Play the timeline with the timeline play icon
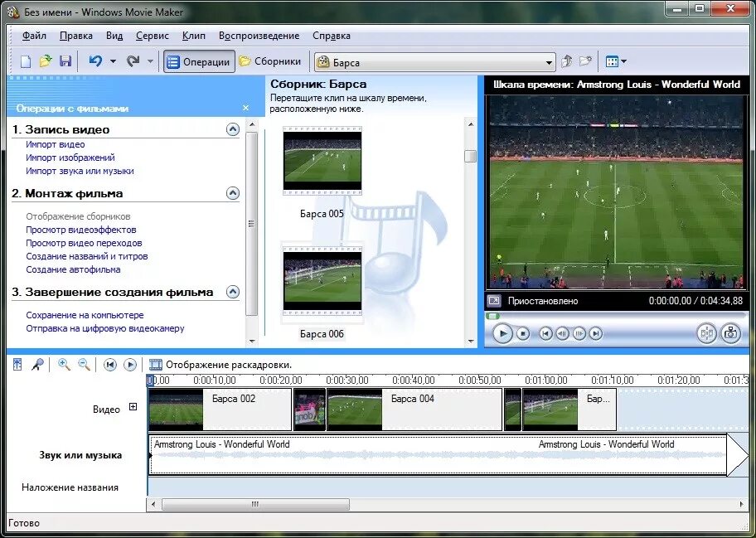 click(130, 365)
